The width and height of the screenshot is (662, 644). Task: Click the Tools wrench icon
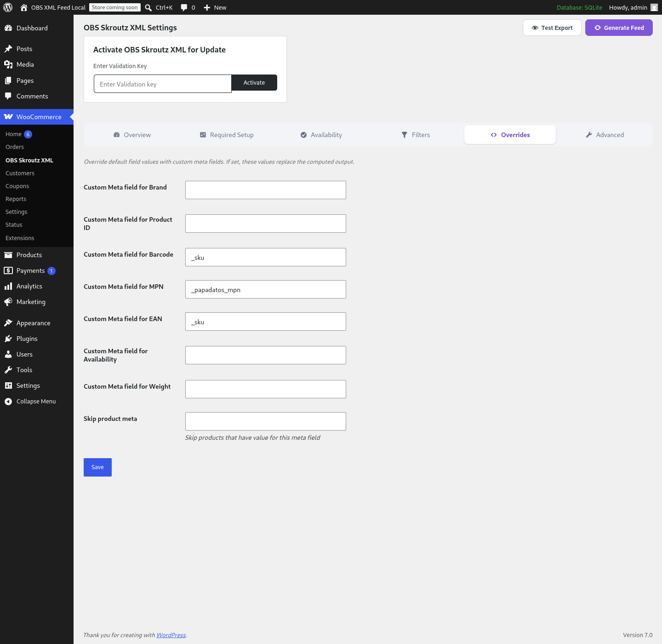click(x=8, y=370)
